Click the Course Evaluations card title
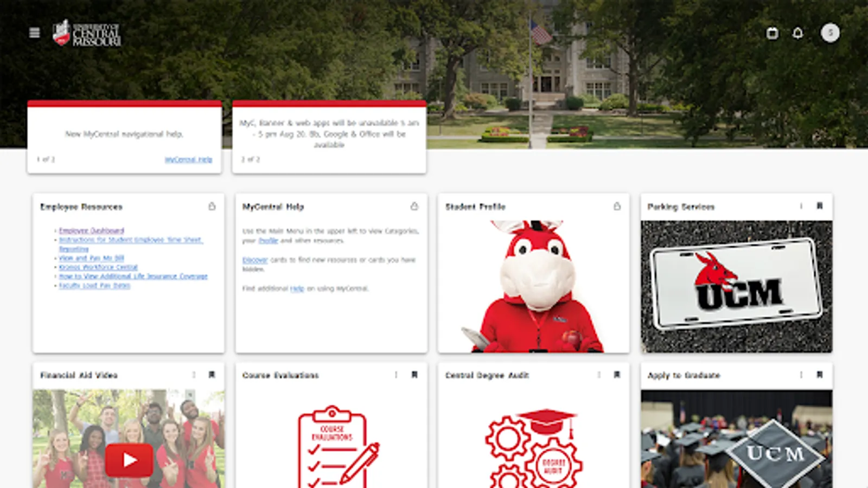The width and height of the screenshot is (868, 488). point(280,375)
